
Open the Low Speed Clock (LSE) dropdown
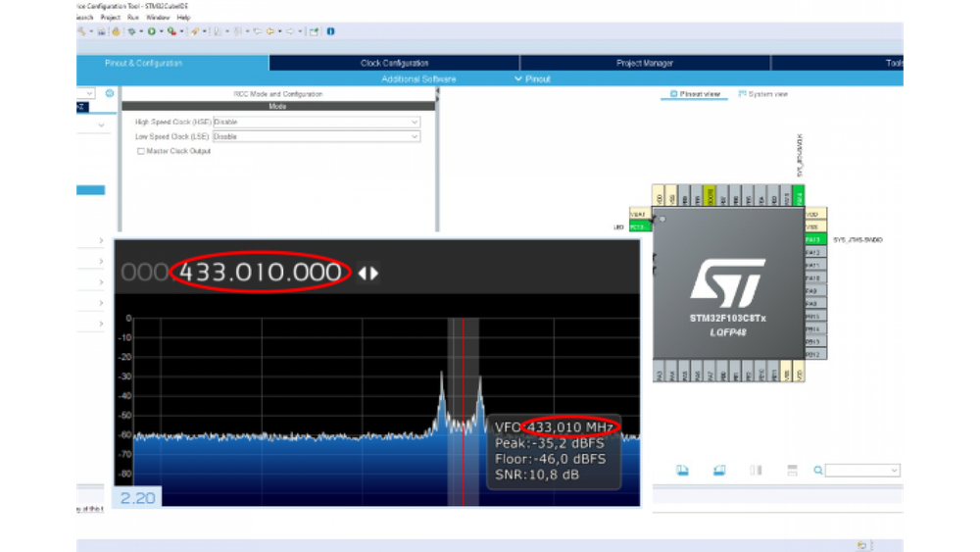pyautogui.click(x=316, y=137)
